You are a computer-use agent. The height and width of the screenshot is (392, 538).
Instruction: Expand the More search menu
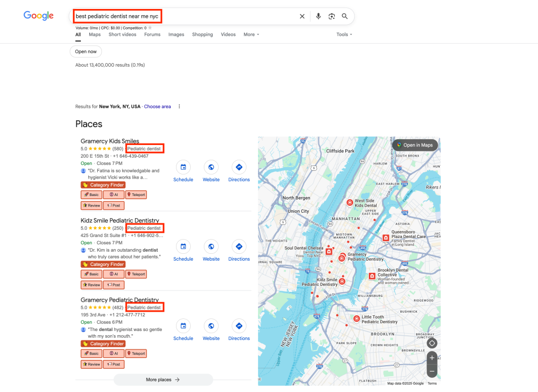tap(251, 34)
